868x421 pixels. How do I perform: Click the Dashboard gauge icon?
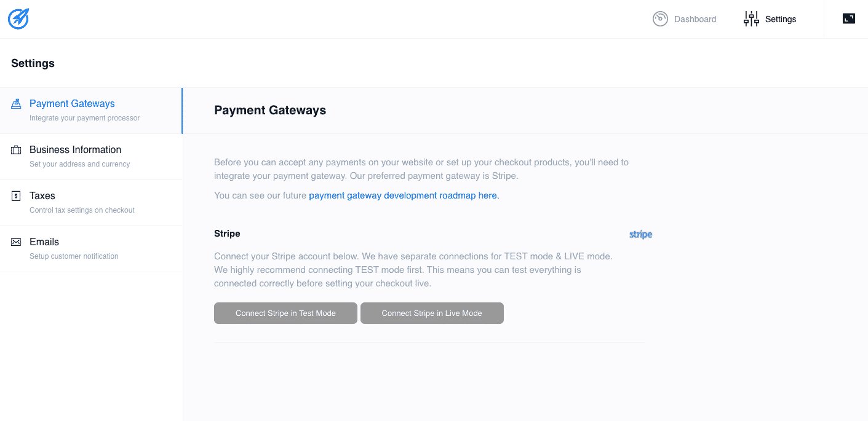point(660,19)
